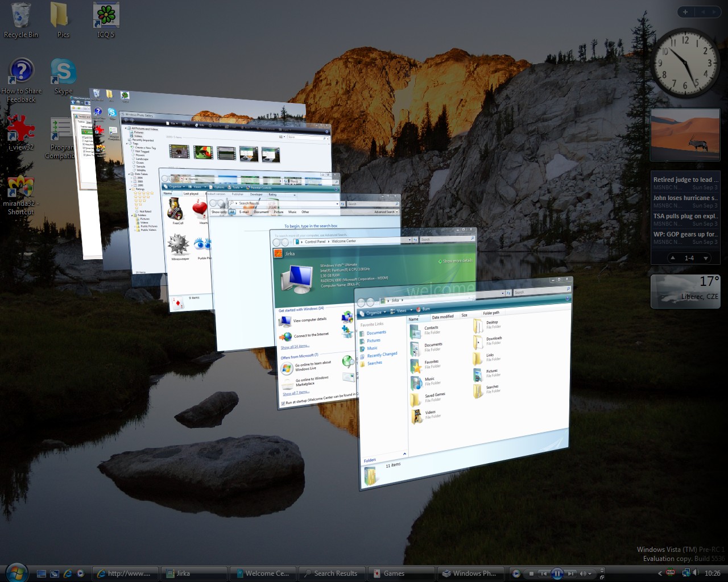Click Show all 14 items in the Welcome Center
728x582 pixels.
(x=295, y=346)
